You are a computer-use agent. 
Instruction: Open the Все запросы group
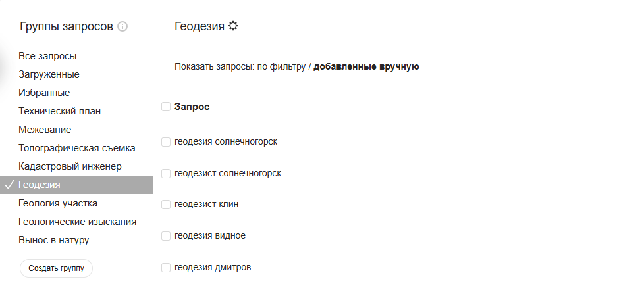[x=47, y=56]
